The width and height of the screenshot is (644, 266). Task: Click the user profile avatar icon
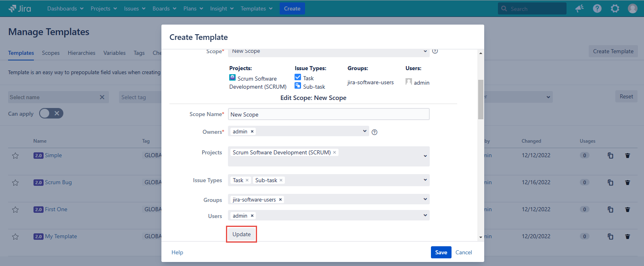[633, 8]
